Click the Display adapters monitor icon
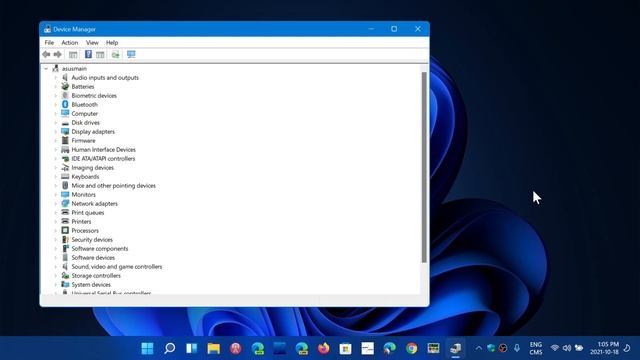The image size is (640, 360). coord(65,131)
